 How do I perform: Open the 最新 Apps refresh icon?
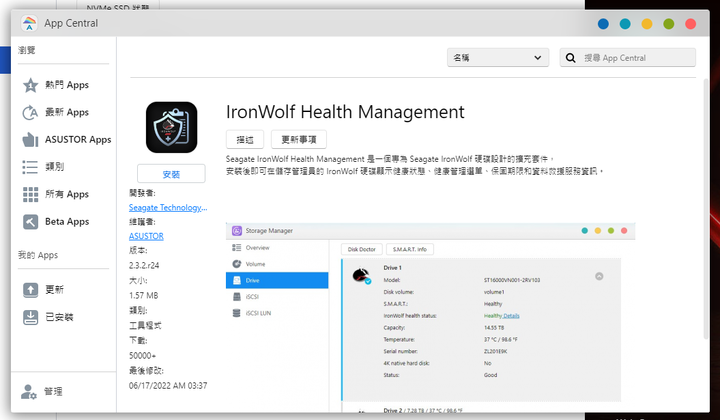(x=30, y=112)
